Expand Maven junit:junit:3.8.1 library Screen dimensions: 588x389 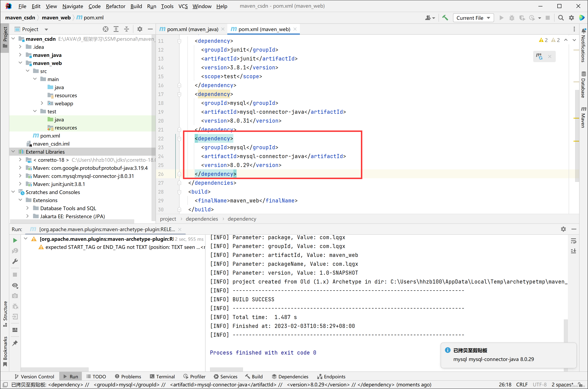[20, 184]
